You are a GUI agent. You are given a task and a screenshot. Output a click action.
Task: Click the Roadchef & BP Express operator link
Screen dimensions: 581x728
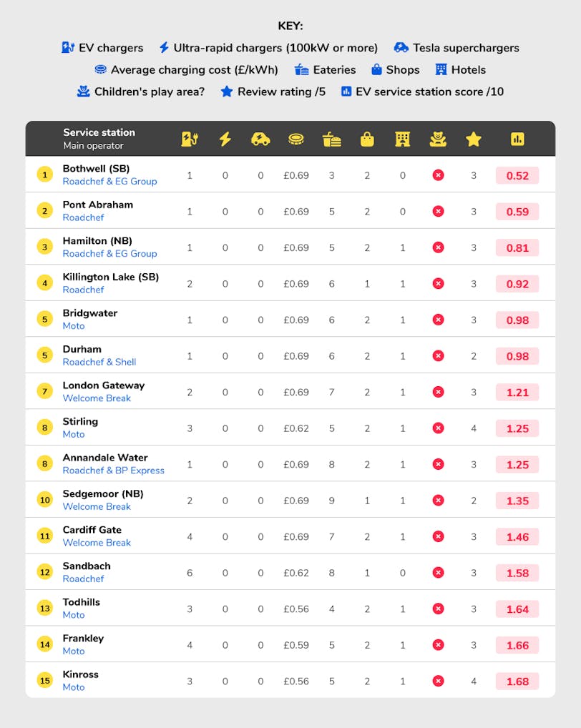point(113,471)
